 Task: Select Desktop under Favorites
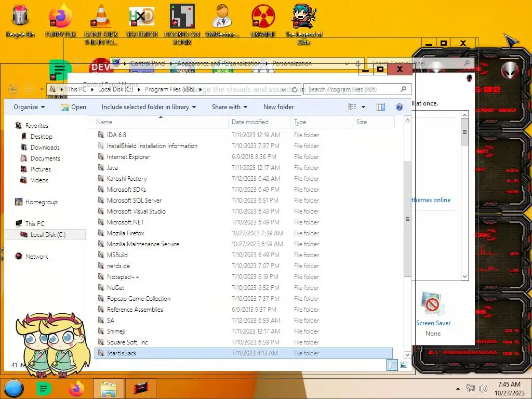42,137
